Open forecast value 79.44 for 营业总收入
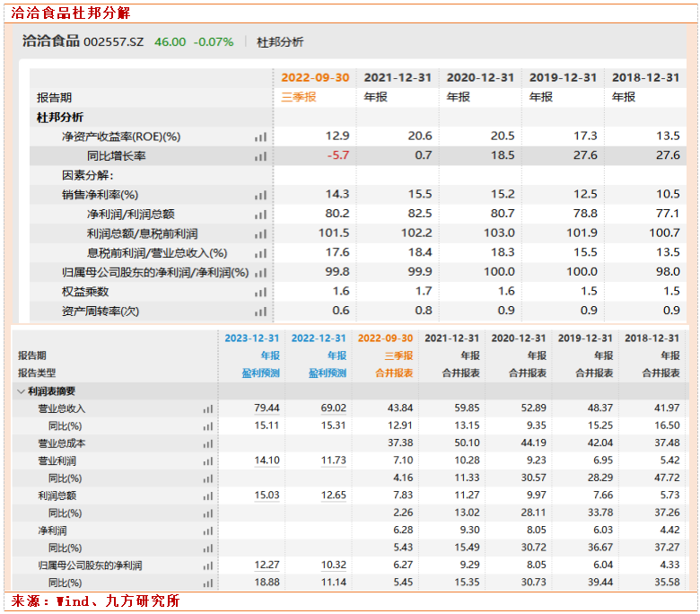The image size is (700, 614). (x=267, y=408)
